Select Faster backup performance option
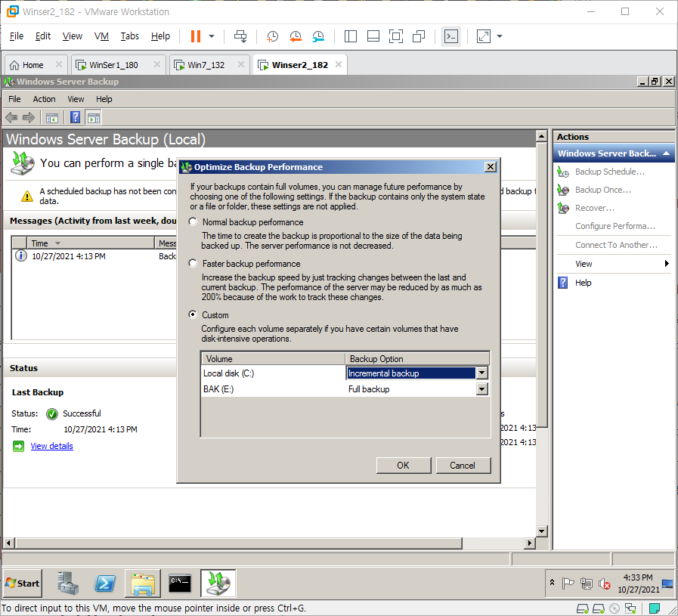 (193, 263)
